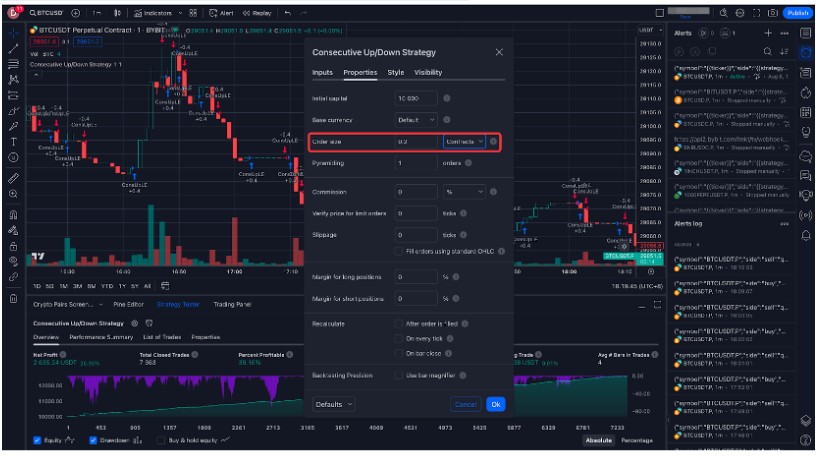Start bar Replay from top toolbar
Screen dimensions: 816x457
tap(257, 13)
